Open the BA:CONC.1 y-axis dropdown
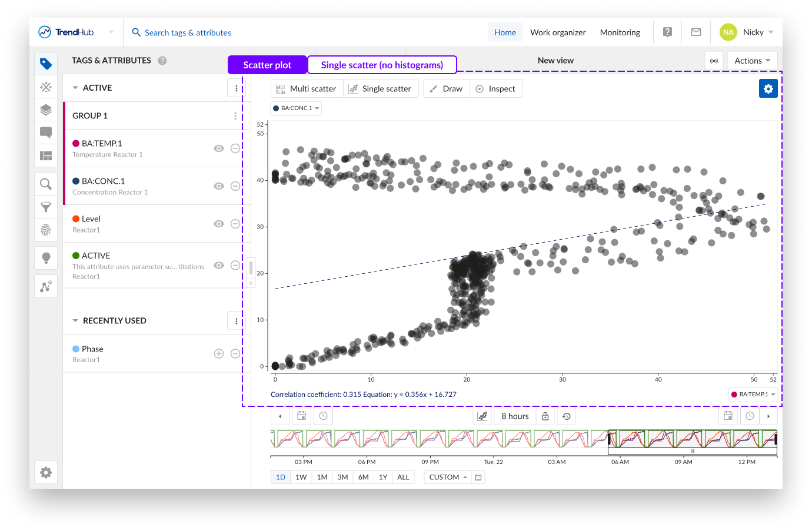This screenshot has height=530, width=812. point(296,108)
